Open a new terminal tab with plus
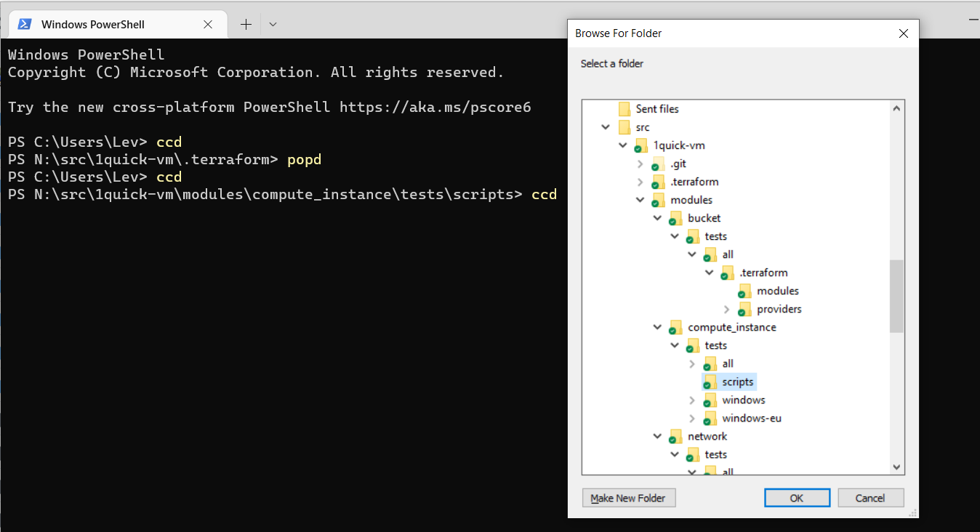980x532 pixels. [246, 24]
